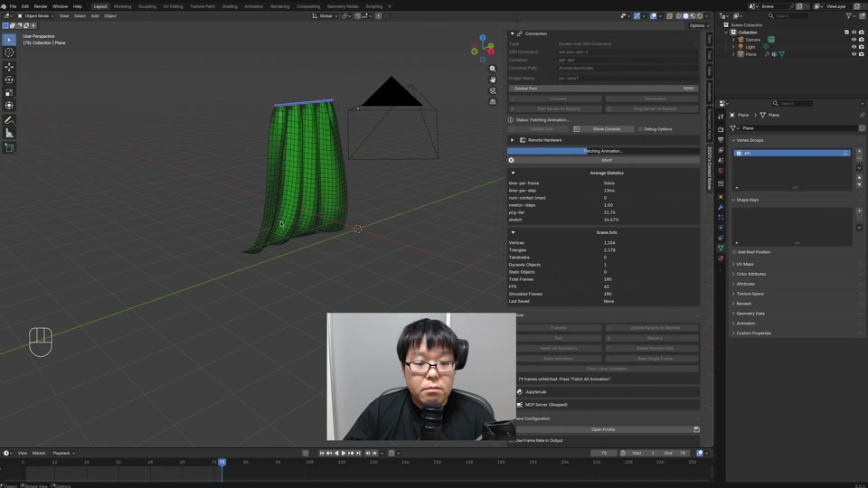The width and height of the screenshot is (868, 488).
Task: Open the viewport Add menu
Action: [x=95, y=16]
